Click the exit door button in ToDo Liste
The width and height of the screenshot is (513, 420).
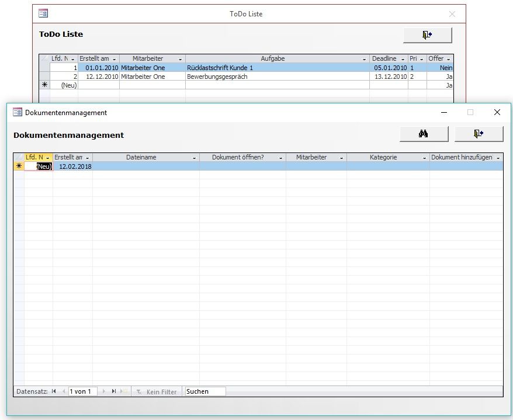(x=427, y=35)
